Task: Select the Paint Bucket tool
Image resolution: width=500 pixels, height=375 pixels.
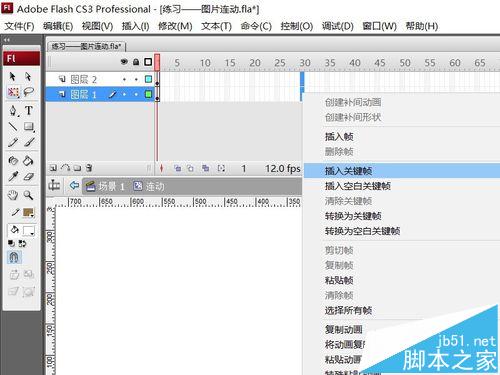Action: pos(29,161)
